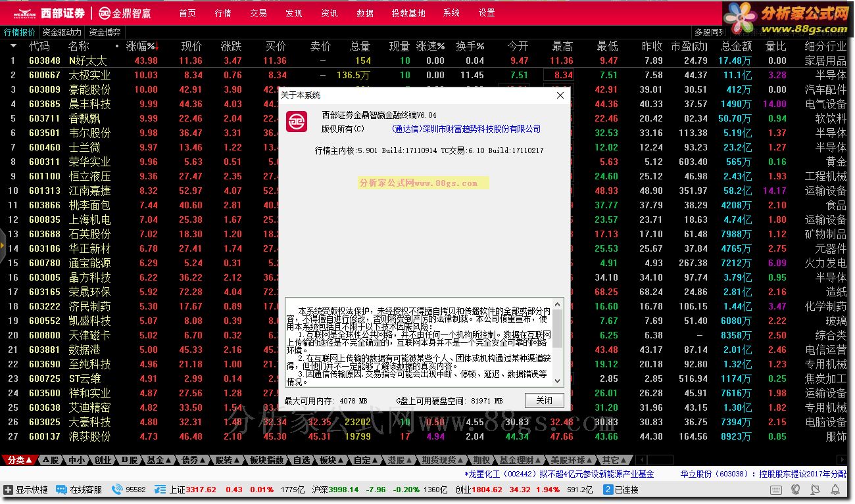Click the bell notification icon
The width and height of the screenshot is (855, 504).
tap(835, 490)
